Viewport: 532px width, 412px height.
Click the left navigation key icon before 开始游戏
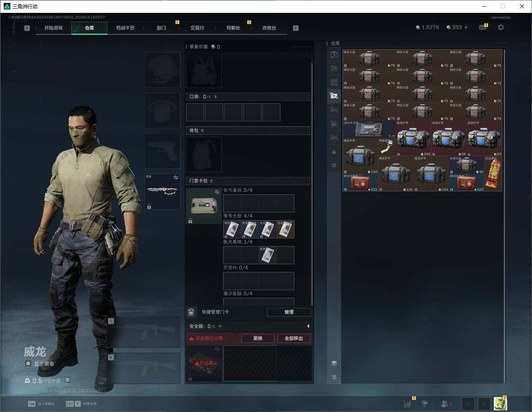click(x=27, y=28)
